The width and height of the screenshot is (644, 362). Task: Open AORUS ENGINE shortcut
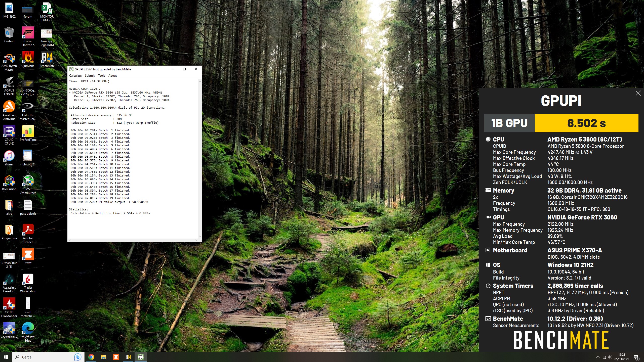[x=9, y=86]
